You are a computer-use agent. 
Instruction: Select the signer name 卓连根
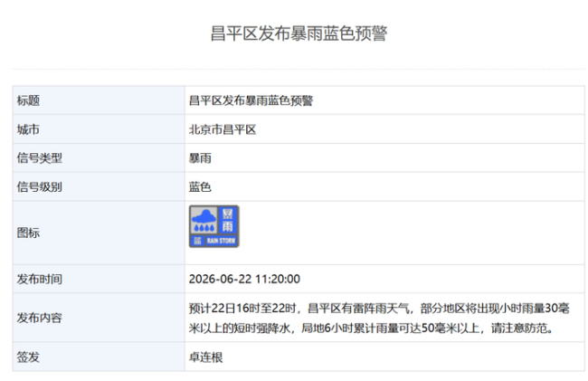(205, 357)
